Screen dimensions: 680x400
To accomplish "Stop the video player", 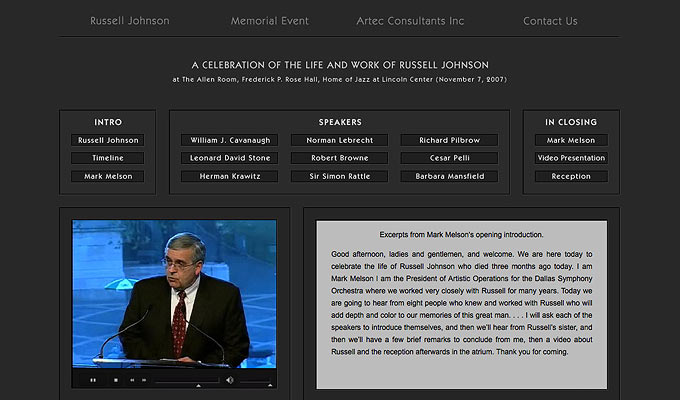I will 115,380.
